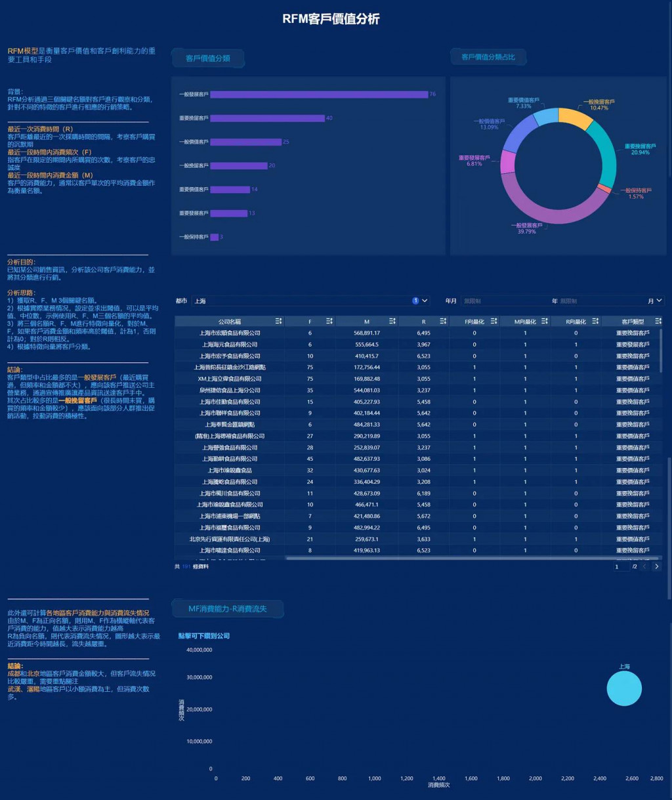Image resolution: width=672 pixels, height=800 pixels.
Task: Click the sort icon in 客戶類型 column header
Action: [x=658, y=322]
